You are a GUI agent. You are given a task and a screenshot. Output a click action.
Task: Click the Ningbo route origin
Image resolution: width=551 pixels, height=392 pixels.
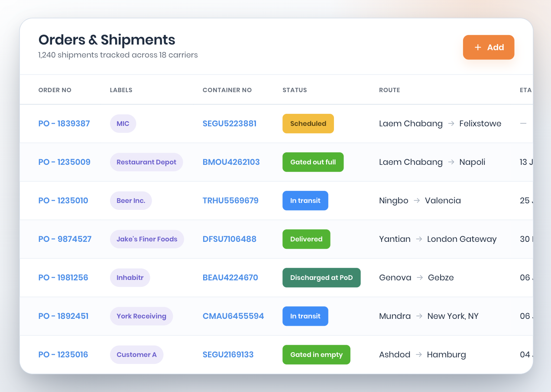coord(394,201)
